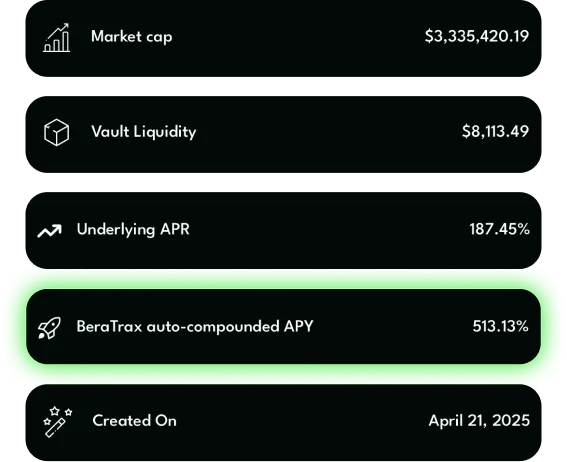Click the April 21, 2025 date
Viewport: 567px width, 462px height.
(479, 421)
